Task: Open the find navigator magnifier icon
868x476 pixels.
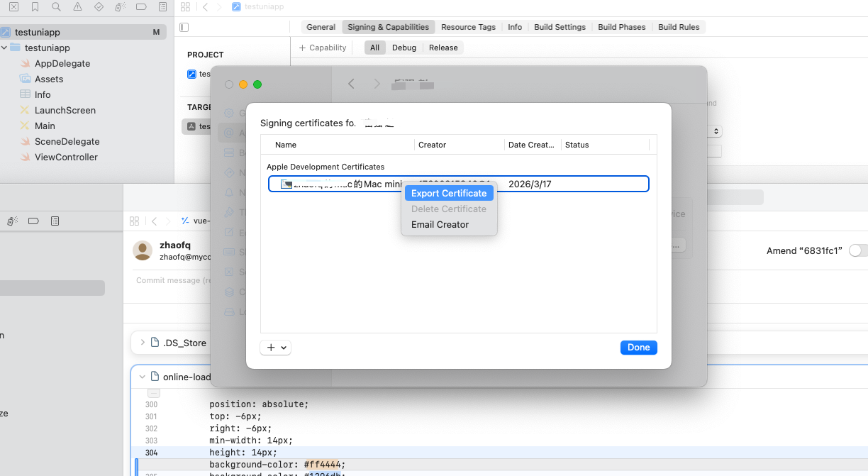Action: click(x=56, y=6)
